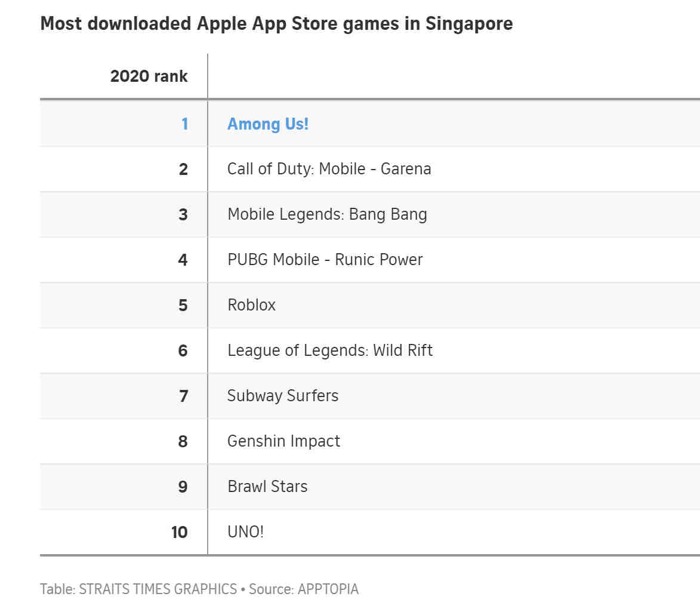700x615 pixels.
Task: Select 'League of Legends: Wild Rift' entry
Action: pyautogui.click(x=330, y=350)
